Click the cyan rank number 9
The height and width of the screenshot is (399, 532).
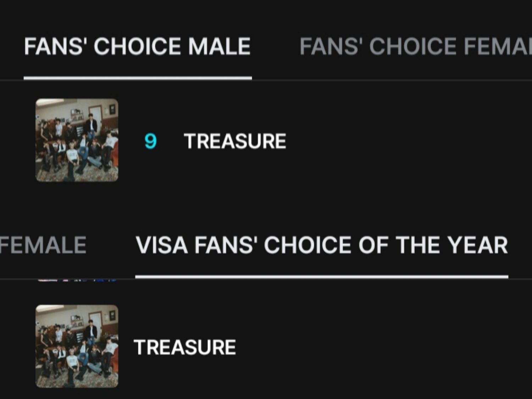click(x=150, y=141)
